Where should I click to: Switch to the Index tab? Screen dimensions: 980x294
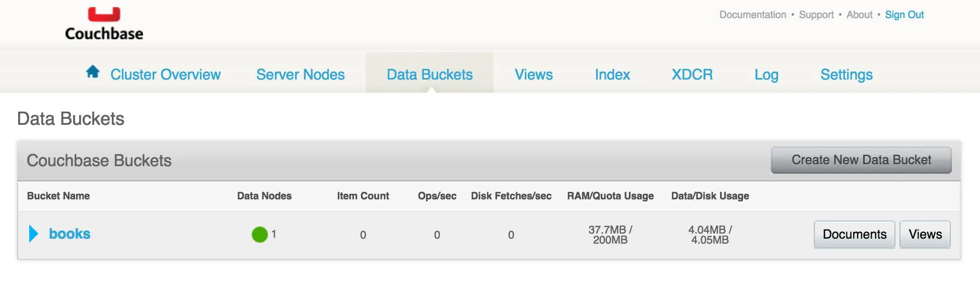click(x=612, y=75)
